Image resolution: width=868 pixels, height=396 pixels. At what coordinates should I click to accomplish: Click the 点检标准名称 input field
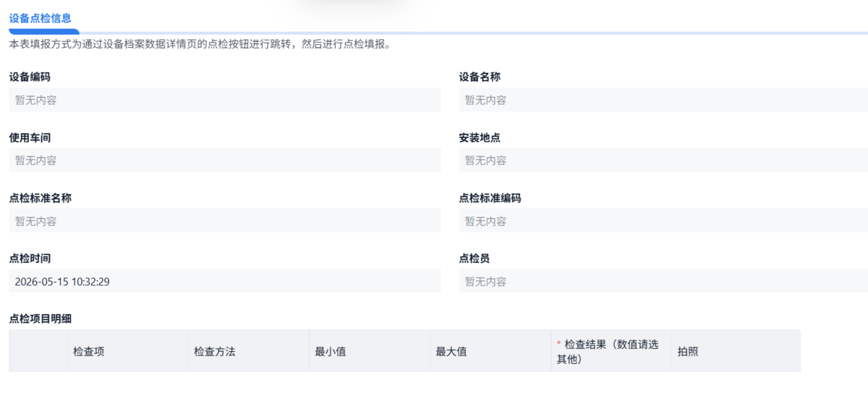coord(225,221)
